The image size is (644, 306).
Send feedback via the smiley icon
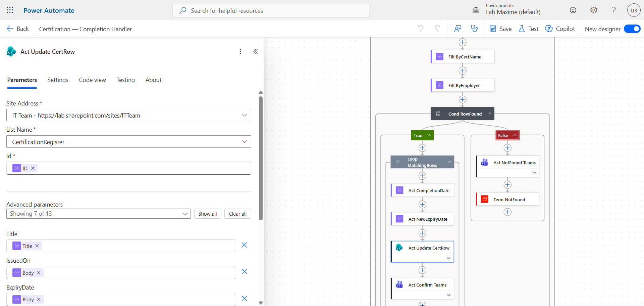tap(573, 10)
